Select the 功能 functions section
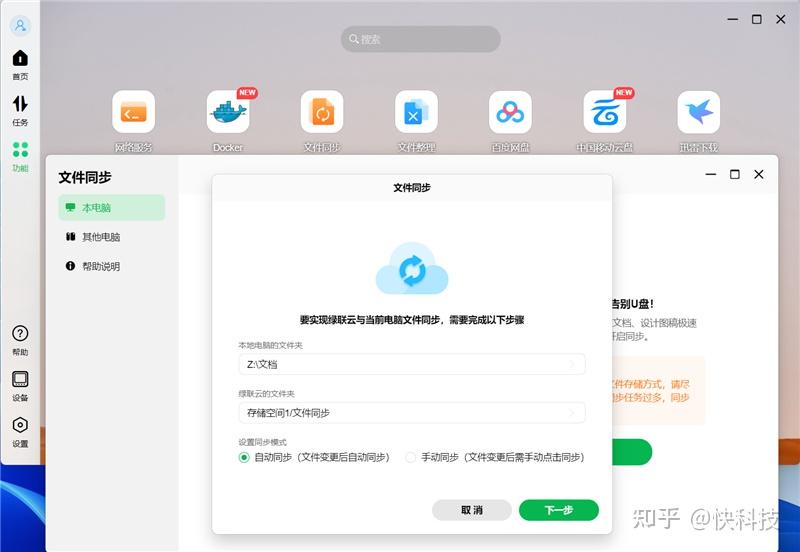 [x=20, y=157]
